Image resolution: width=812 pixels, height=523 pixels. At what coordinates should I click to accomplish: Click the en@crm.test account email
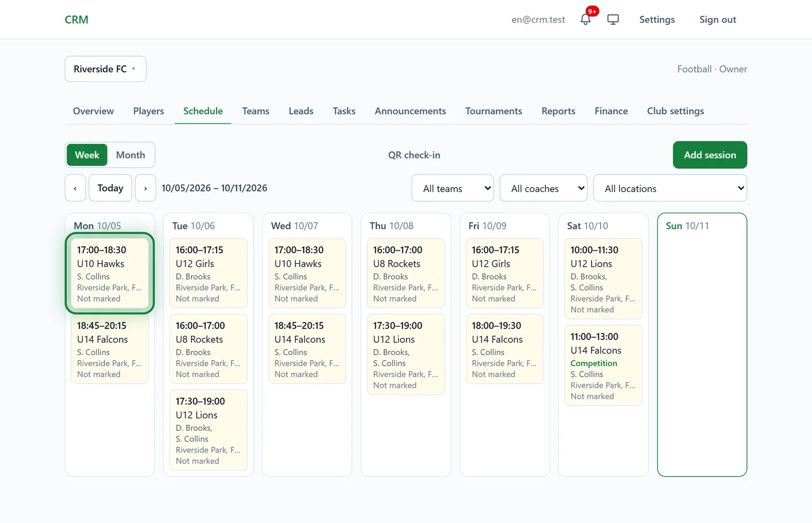click(538, 19)
